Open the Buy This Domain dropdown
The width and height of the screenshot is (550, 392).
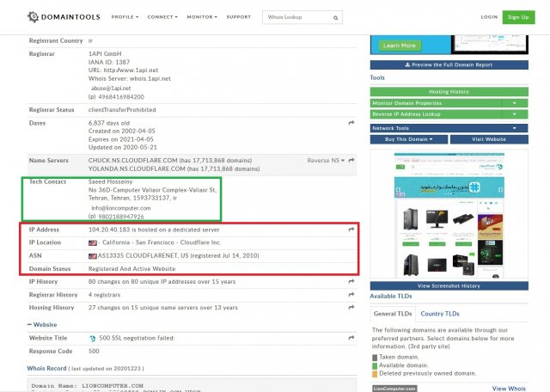click(409, 139)
